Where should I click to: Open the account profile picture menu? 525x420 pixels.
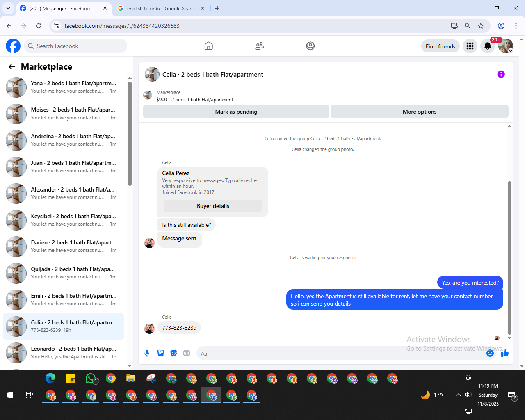(506, 46)
